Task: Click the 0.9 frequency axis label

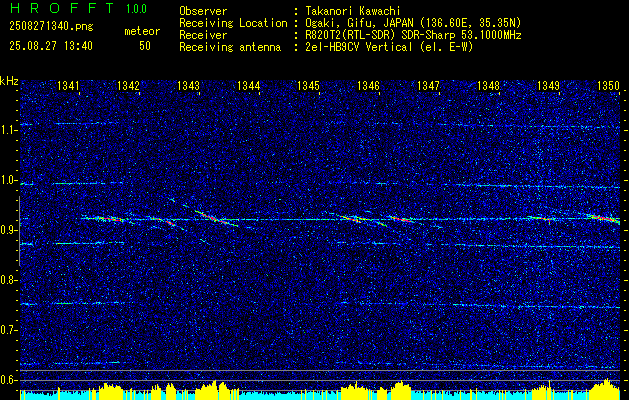Action: pos(9,230)
